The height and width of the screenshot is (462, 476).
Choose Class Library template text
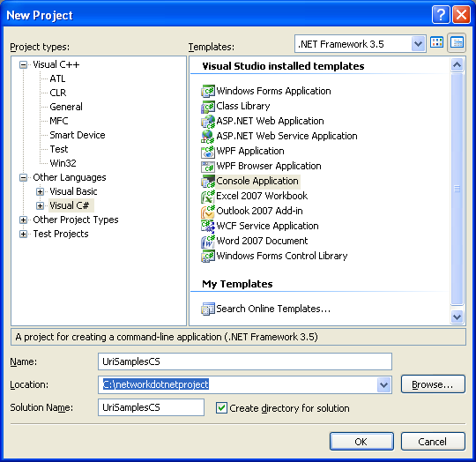[243, 106]
